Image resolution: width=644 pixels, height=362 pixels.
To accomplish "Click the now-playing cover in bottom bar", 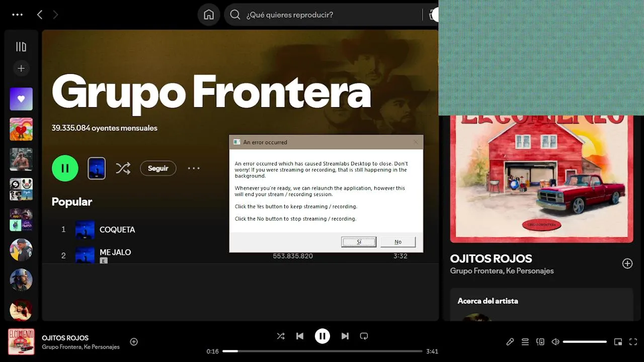I will point(21,342).
